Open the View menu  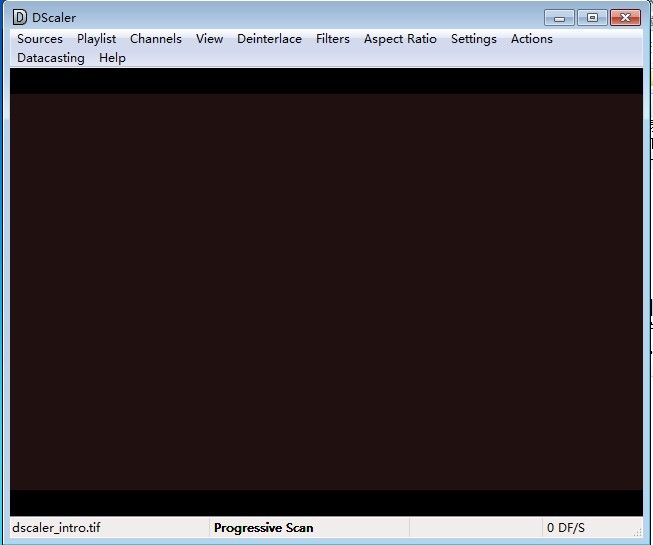coord(209,39)
